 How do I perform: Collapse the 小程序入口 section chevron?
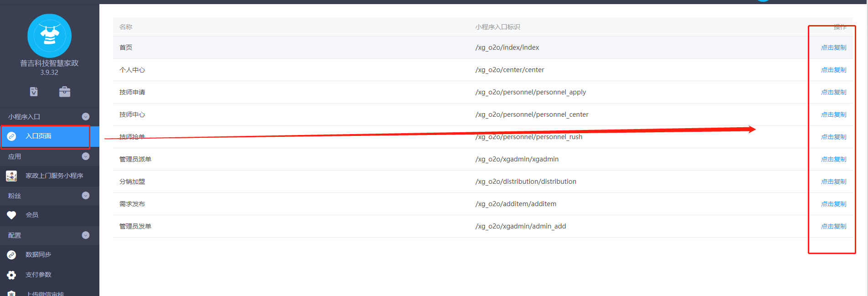[86, 117]
